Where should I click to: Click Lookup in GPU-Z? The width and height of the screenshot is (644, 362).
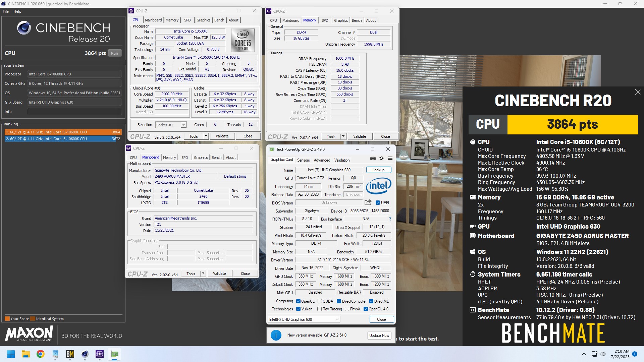coord(378,170)
